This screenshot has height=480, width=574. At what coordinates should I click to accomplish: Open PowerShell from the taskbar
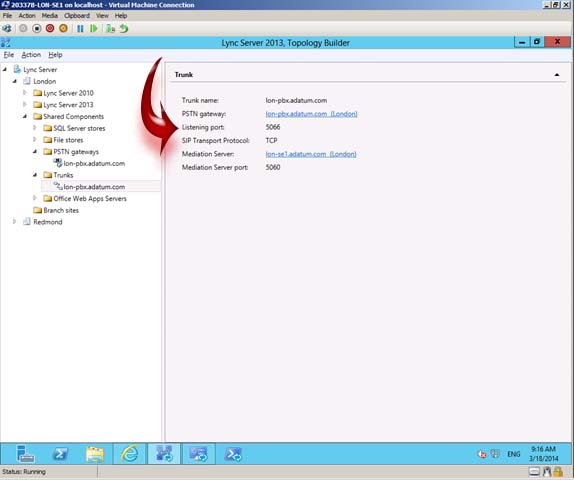pyautogui.click(x=60, y=454)
